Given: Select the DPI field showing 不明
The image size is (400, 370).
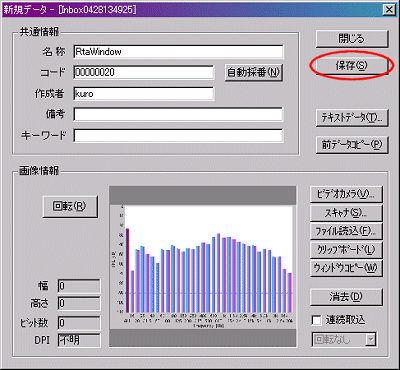Looking at the screenshot, I should (x=79, y=340).
